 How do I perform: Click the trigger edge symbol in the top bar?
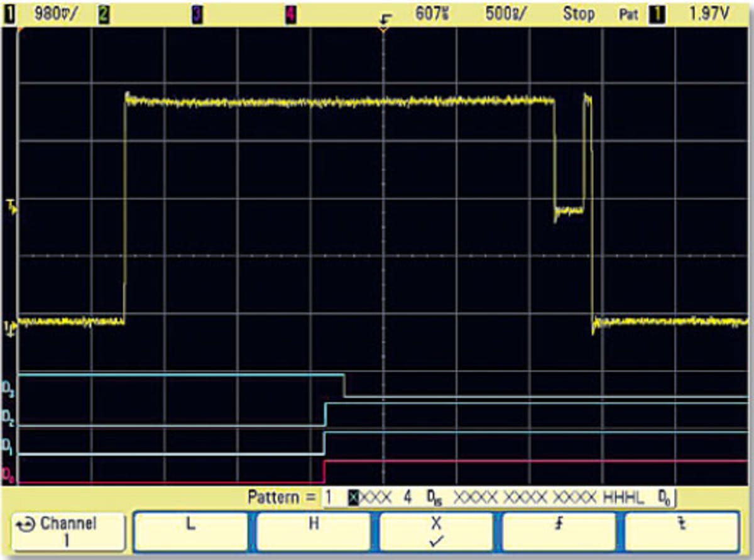[385, 16]
